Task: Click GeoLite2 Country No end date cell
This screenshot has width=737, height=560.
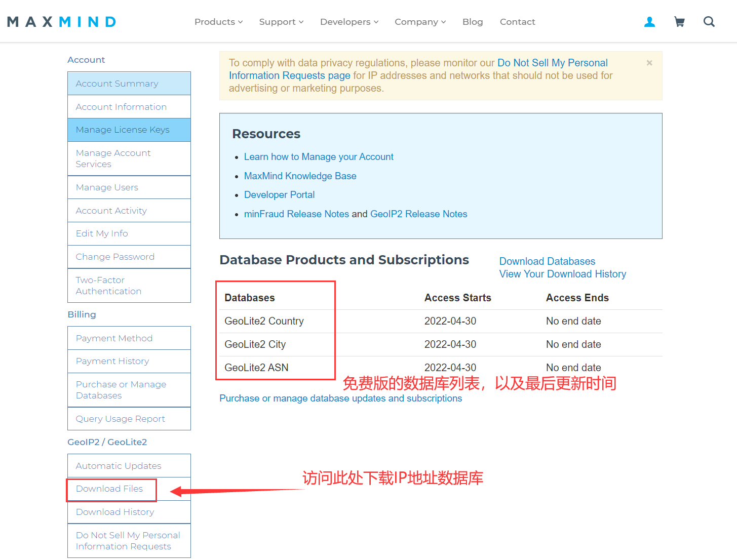Action: coord(573,321)
